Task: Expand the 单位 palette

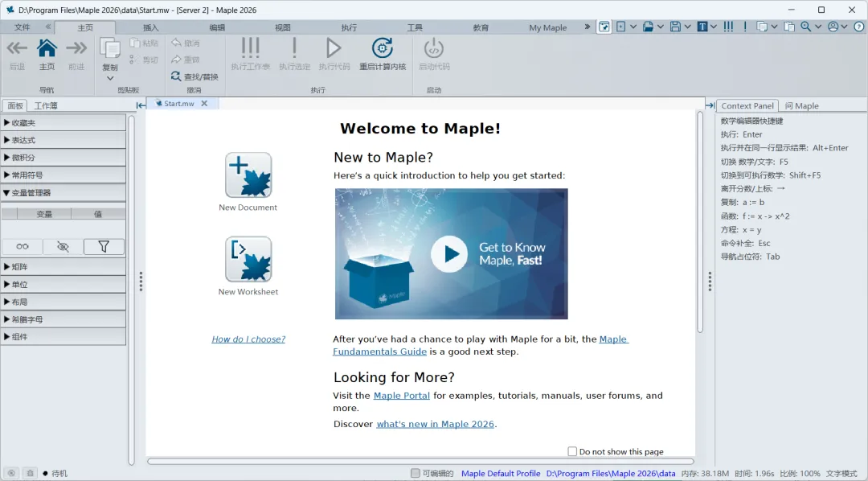Action: click(63, 284)
